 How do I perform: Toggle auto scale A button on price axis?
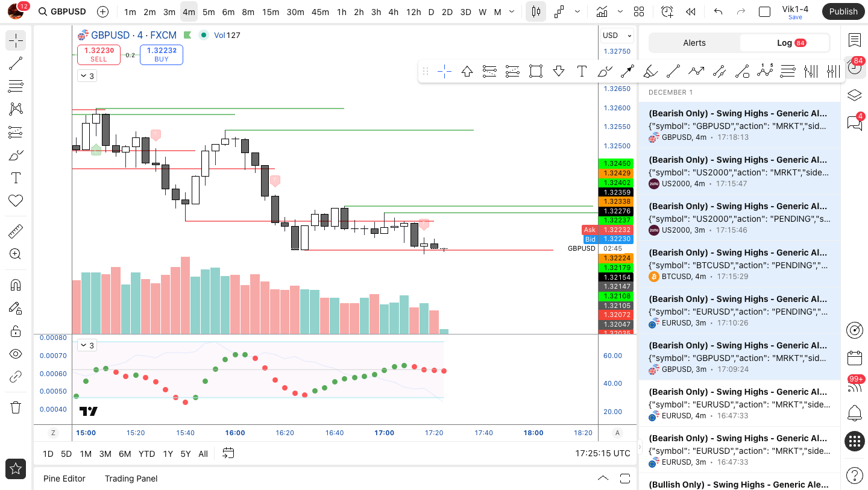pyautogui.click(x=617, y=433)
